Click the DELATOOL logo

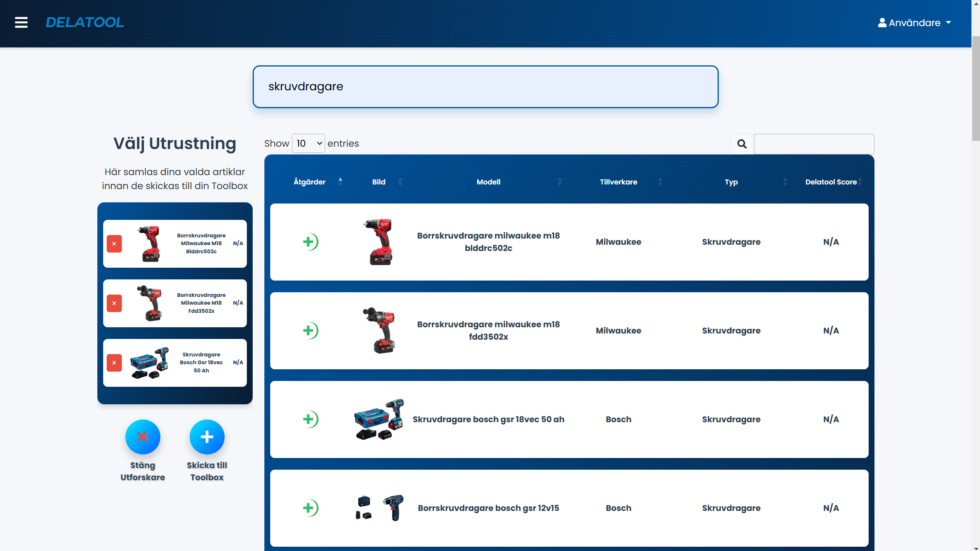[84, 23]
